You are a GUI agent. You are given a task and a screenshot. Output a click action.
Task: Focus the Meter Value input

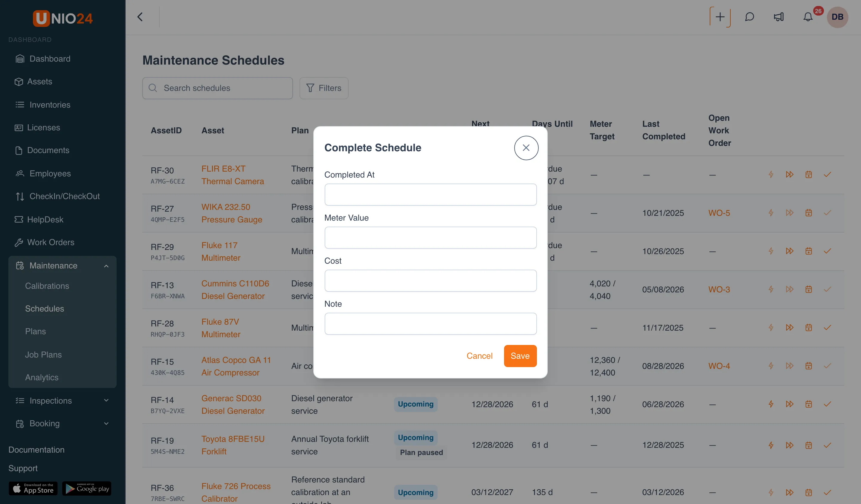tap(430, 237)
